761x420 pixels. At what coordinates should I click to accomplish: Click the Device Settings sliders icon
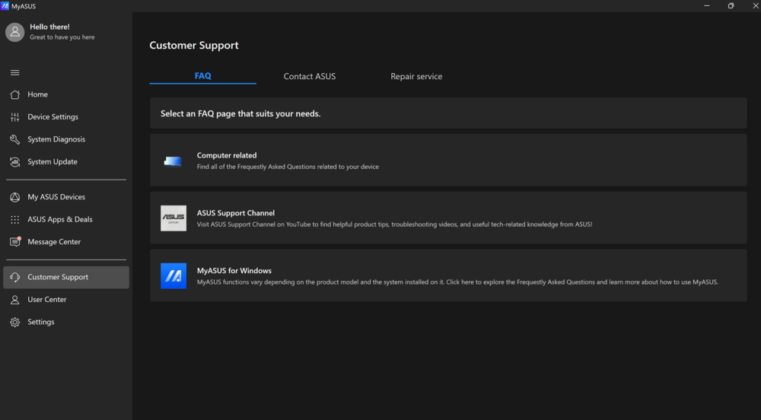(x=15, y=117)
